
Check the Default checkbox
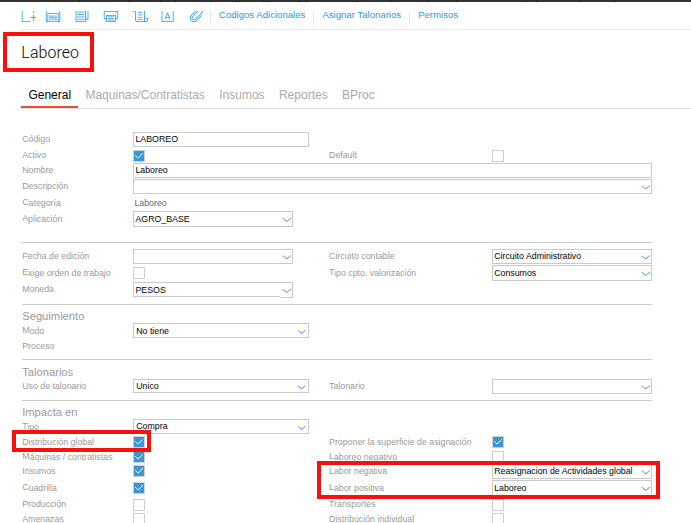click(x=497, y=155)
